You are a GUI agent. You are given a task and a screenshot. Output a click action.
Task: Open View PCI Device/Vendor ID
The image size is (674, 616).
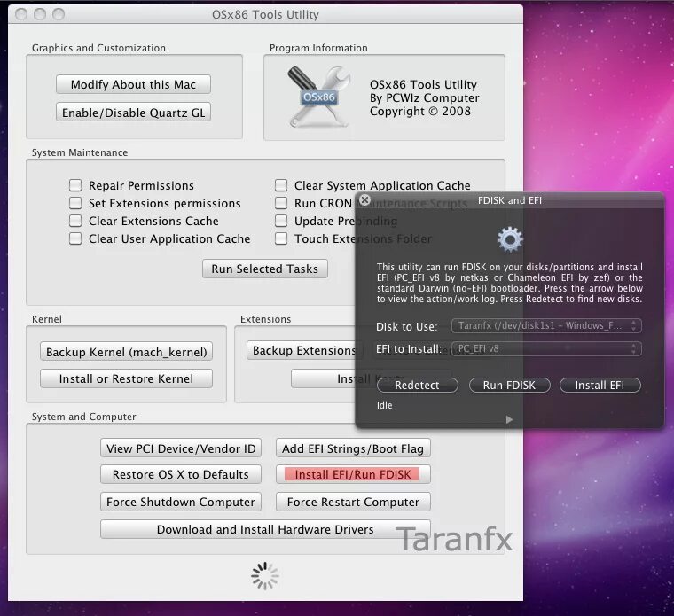pyautogui.click(x=181, y=448)
